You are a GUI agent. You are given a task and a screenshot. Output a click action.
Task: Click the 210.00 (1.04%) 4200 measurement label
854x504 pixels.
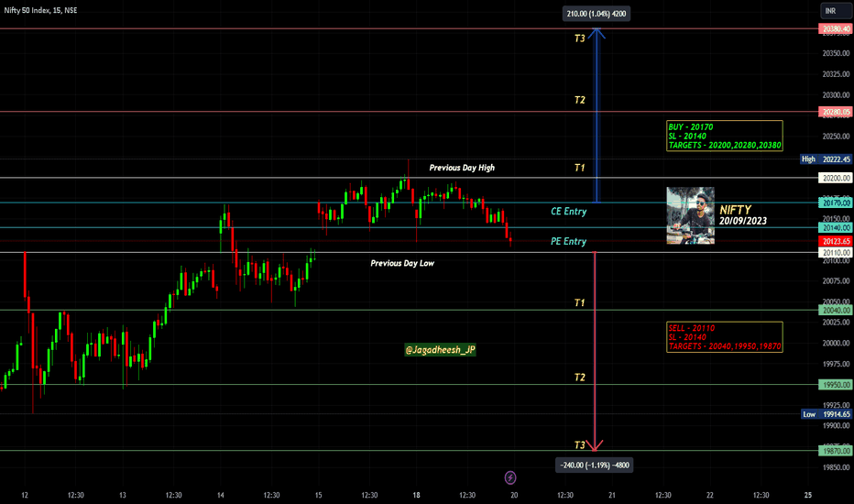[x=597, y=14]
